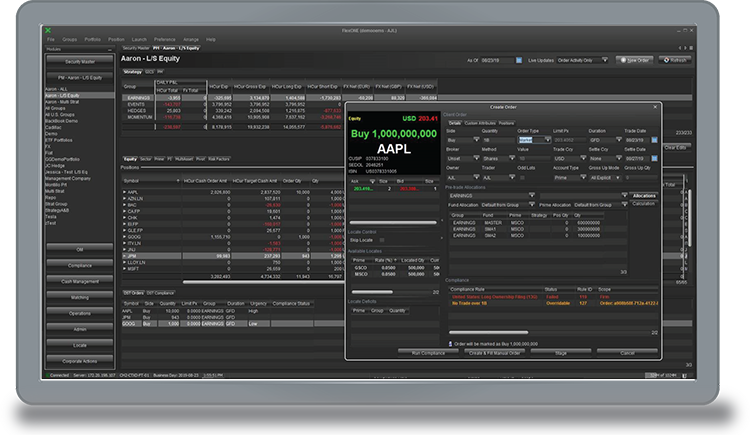
Task: Click the As Of date field
Action: pos(497,60)
